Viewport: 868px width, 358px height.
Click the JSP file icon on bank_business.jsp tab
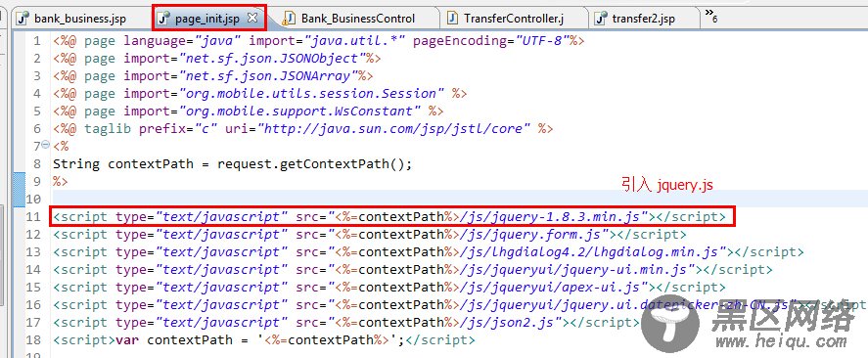[23, 19]
